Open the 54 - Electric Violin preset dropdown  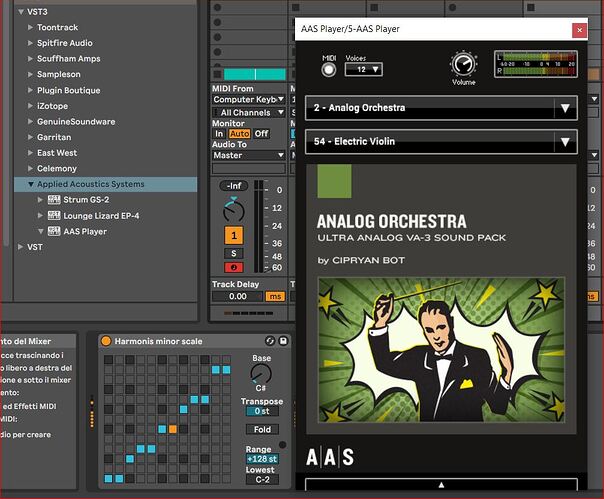(441, 142)
